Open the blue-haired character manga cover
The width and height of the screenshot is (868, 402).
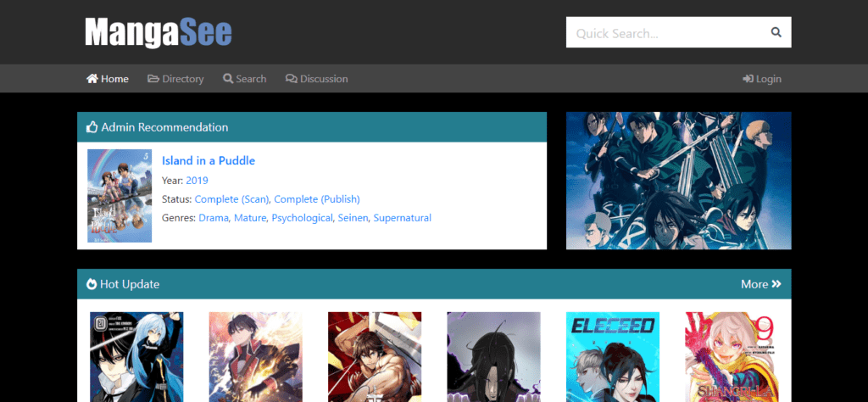[x=136, y=356]
